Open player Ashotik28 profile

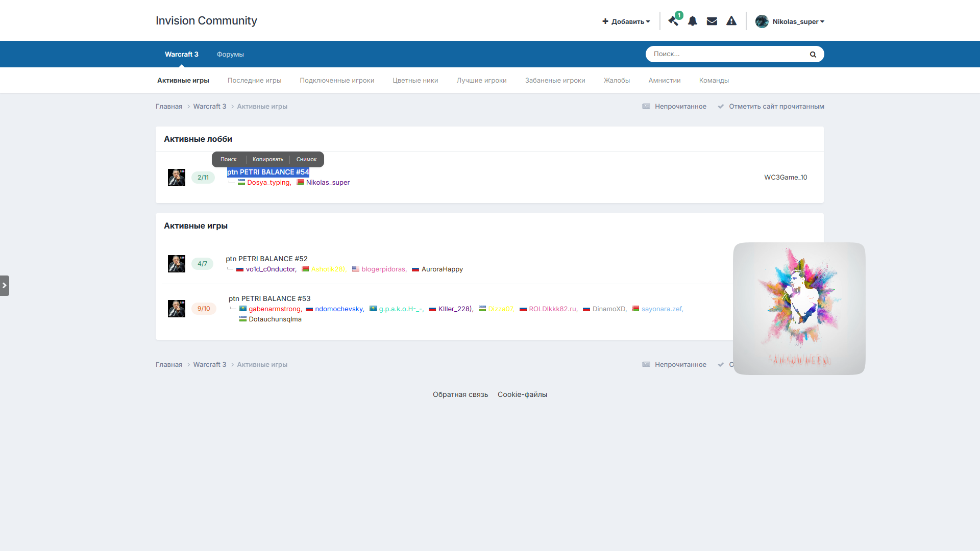click(328, 269)
